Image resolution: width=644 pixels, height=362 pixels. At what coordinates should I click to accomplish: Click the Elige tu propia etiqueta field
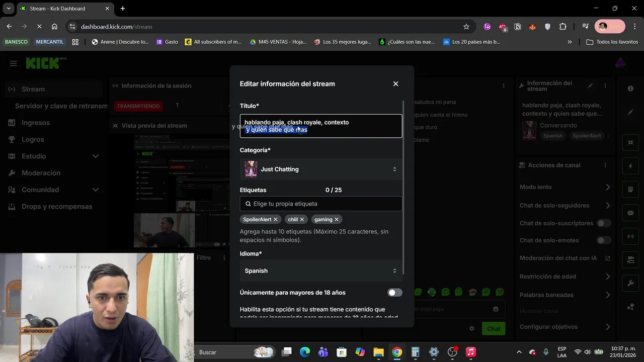coord(321,204)
